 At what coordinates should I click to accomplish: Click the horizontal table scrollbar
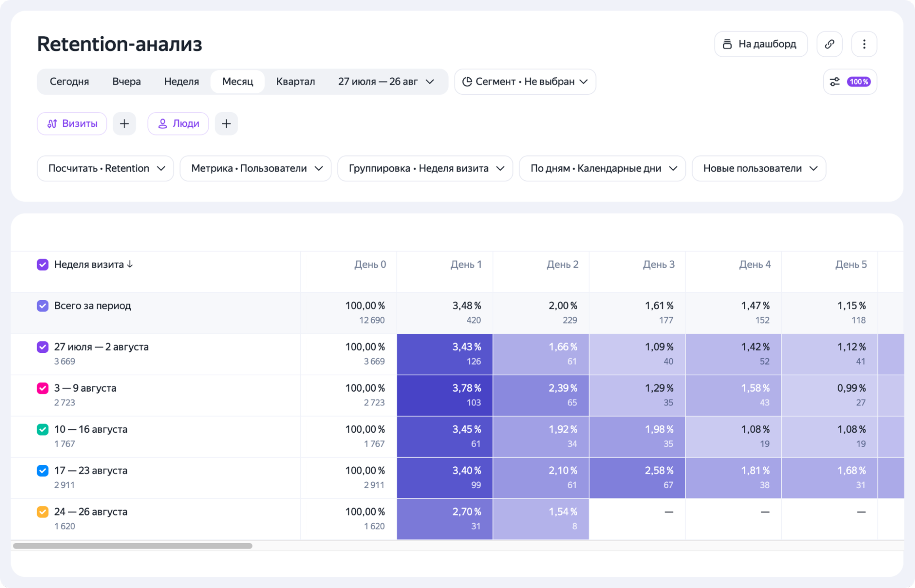point(133,546)
